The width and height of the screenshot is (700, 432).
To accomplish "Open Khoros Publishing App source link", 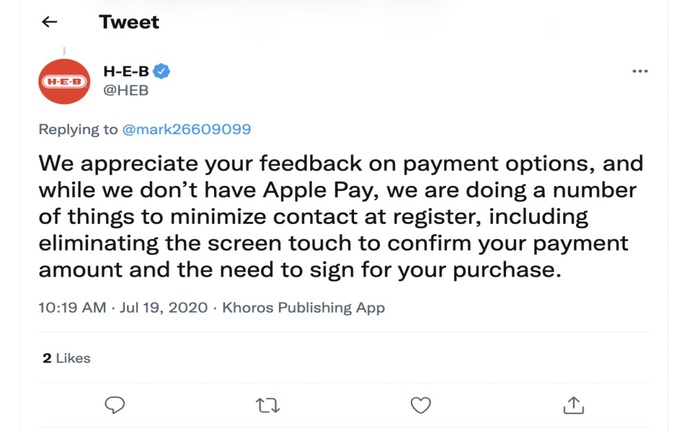I will click(304, 307).
